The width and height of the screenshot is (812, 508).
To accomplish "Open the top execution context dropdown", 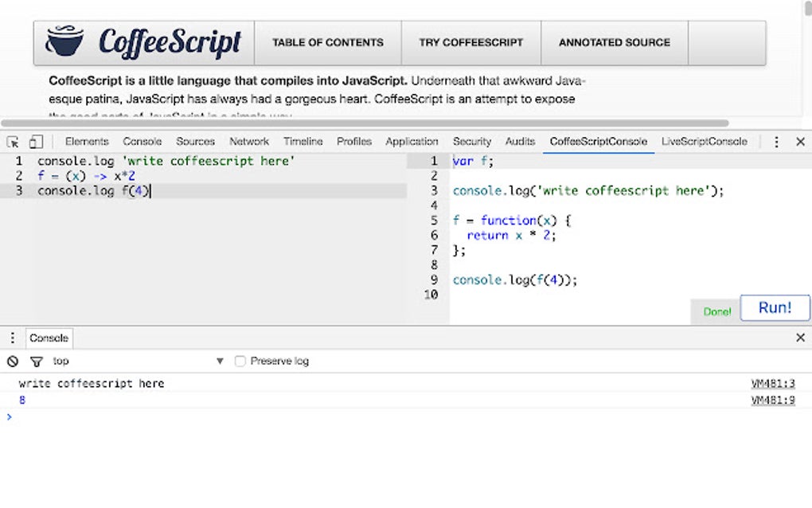I will click(139, 361).
